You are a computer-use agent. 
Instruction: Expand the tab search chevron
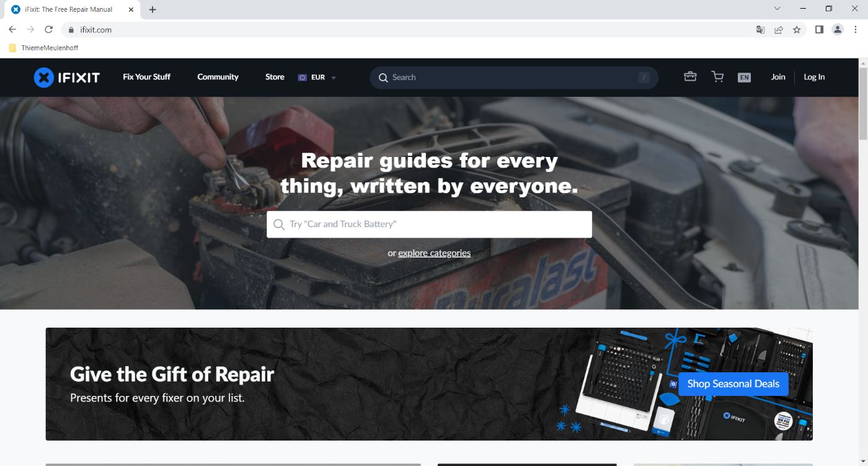coord(777,9)
